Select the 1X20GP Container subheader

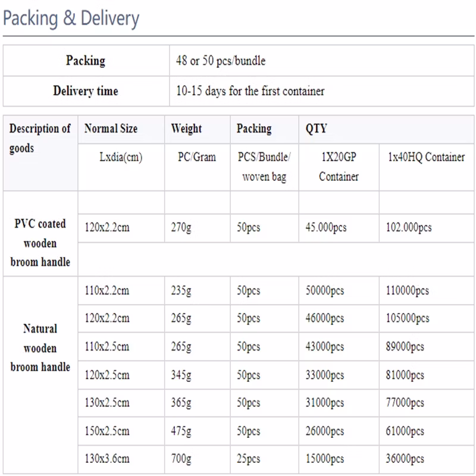click(339, 167)
